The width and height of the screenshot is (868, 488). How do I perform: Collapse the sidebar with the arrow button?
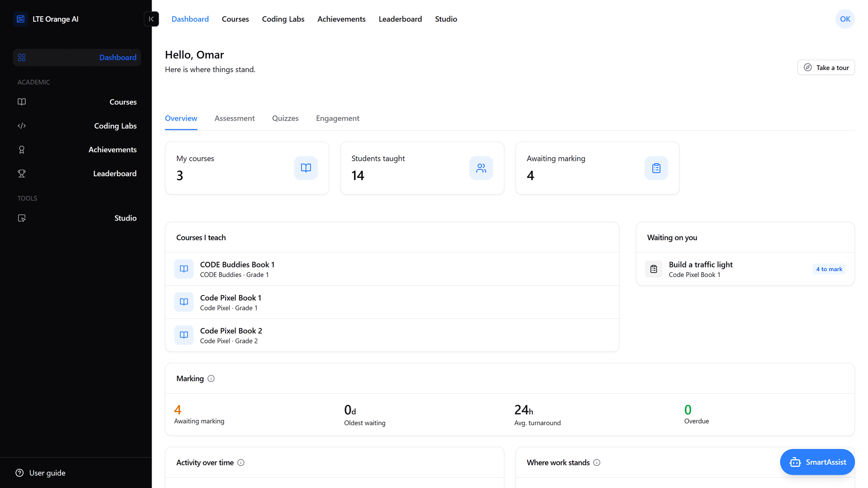point(151,19)
